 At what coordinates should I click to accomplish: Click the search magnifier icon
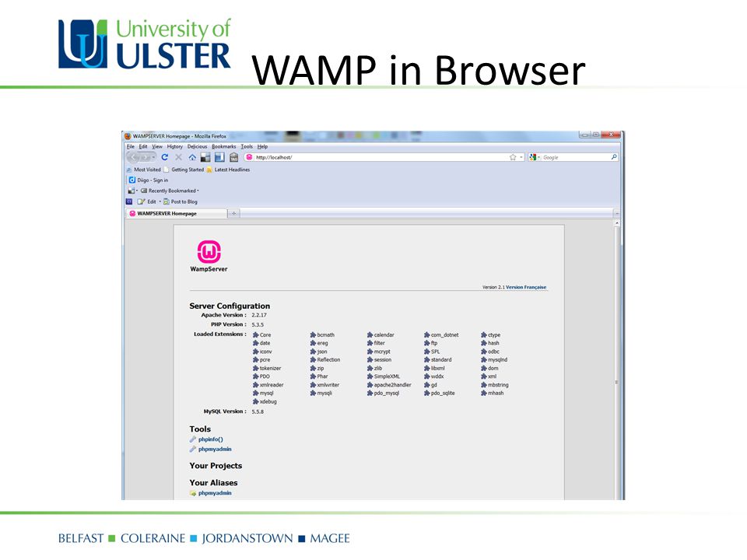point(614,156)
